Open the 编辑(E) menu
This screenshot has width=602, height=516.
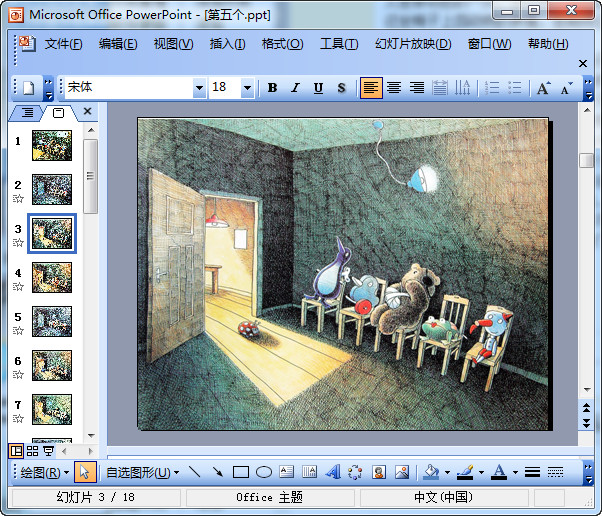[118, 44]
